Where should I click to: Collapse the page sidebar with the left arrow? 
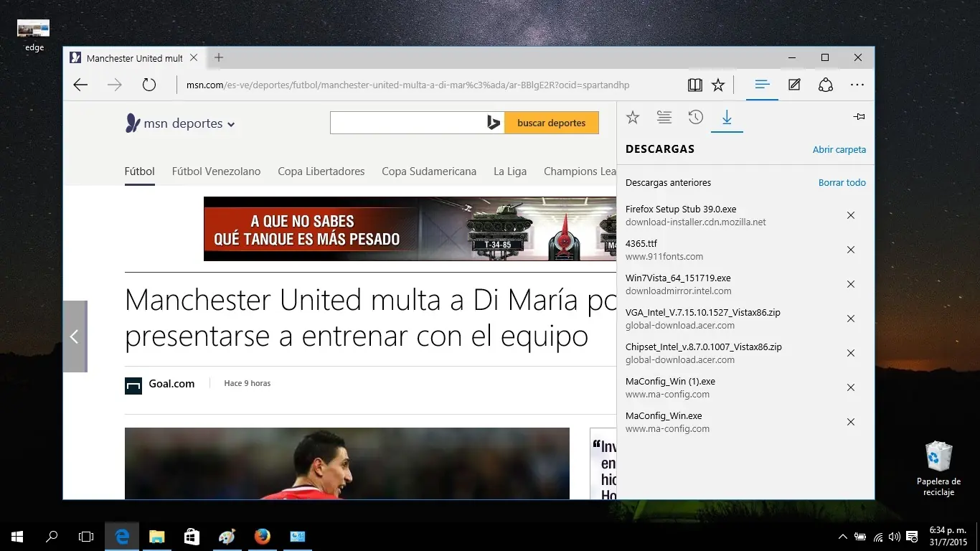point(74,336)
